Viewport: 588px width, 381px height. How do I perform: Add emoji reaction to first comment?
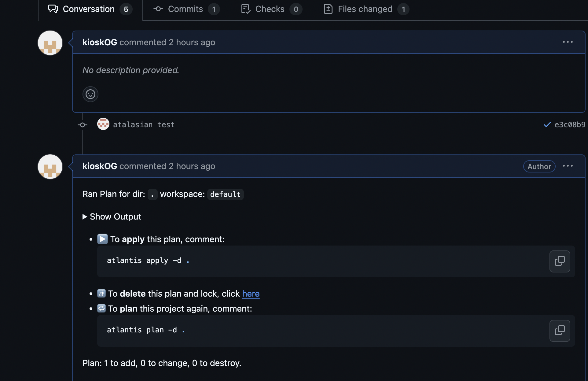pos(90,94)
